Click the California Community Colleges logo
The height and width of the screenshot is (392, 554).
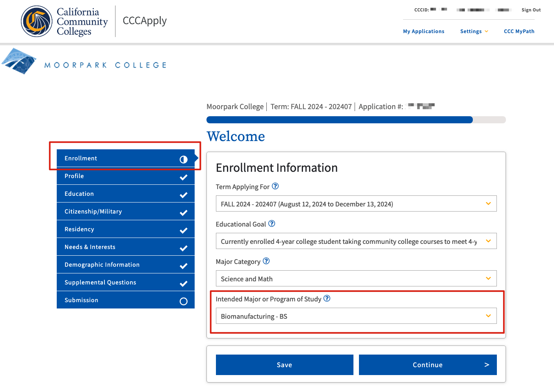[x=37, y=21]
